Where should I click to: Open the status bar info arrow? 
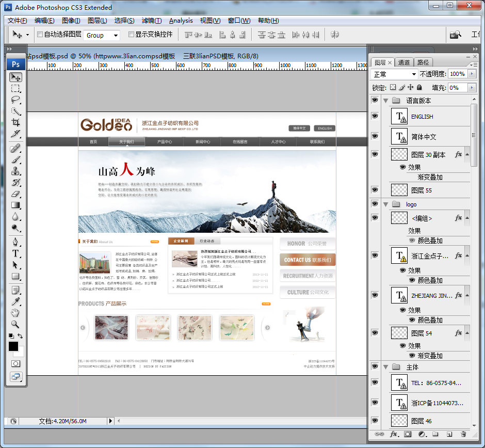click(110, 421)
